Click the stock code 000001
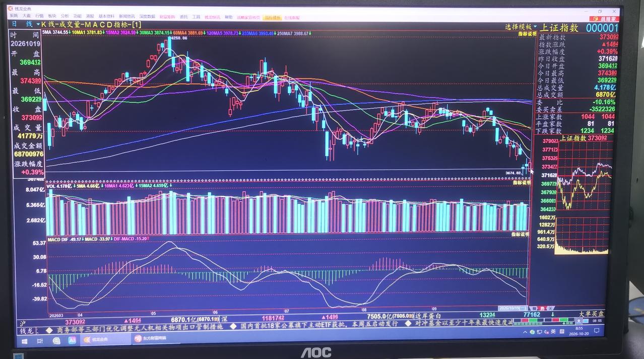 pos(602,28)
